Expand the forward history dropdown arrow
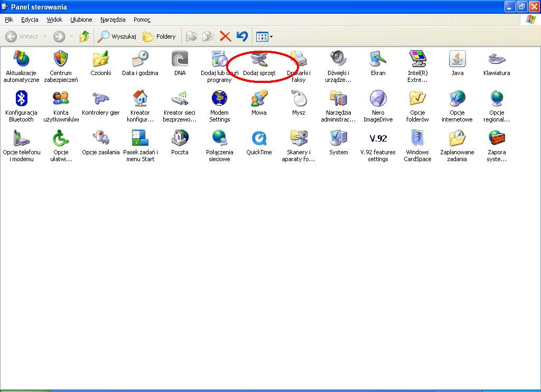 pos(71,36)
